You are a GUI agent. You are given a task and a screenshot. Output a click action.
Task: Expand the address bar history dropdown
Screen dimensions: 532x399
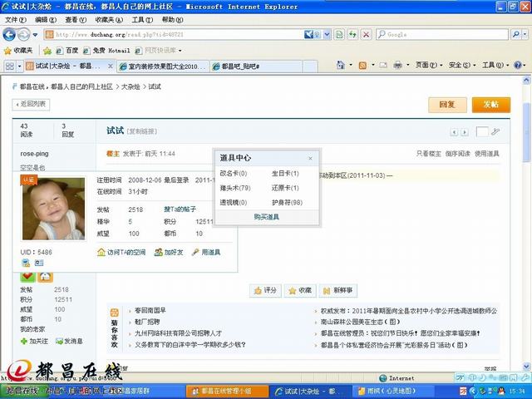point(327,34)
